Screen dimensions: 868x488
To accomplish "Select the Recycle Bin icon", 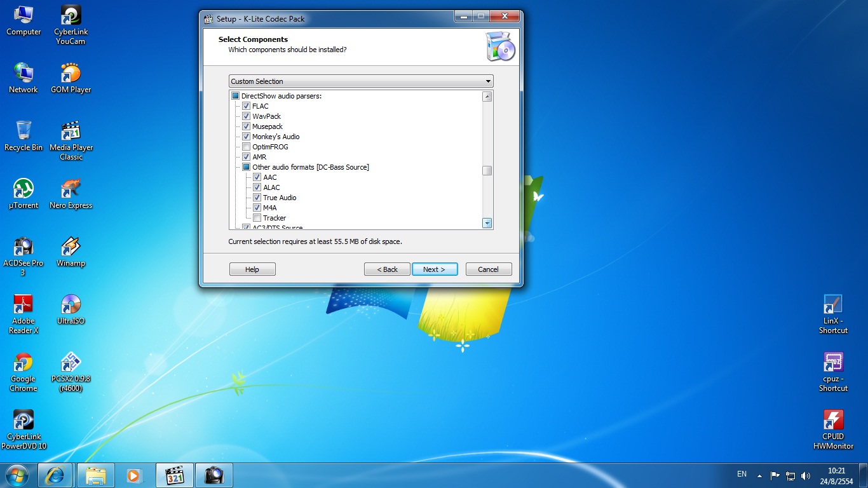I will [x=24, y=136].
